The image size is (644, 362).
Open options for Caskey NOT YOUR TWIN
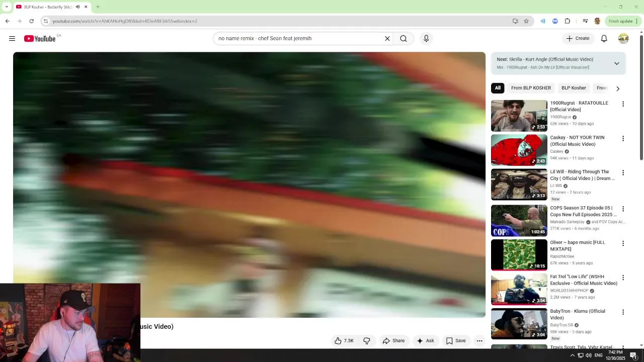623,138
